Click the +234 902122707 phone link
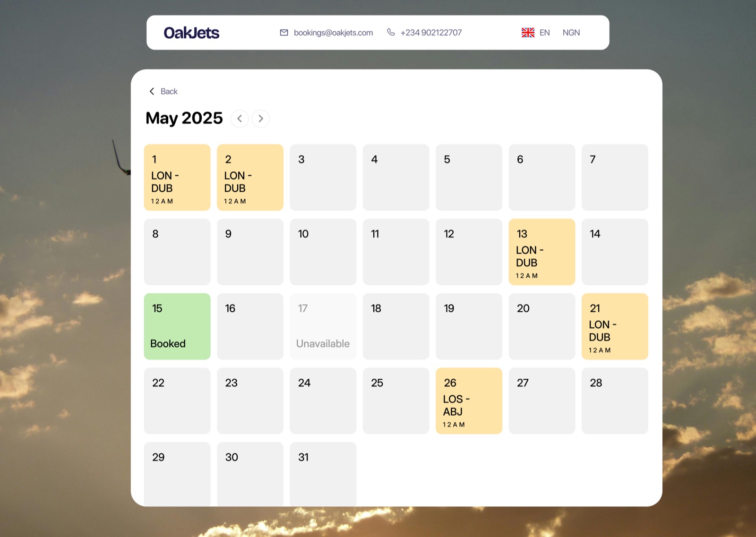Image resolution: width=756 pixels, height=537 pixels. tap(431, 33)
